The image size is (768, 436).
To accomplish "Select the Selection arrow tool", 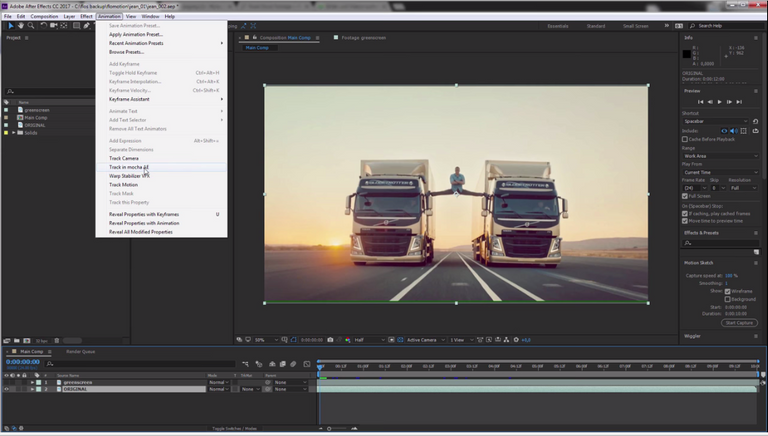I will (x=11, y=25).
